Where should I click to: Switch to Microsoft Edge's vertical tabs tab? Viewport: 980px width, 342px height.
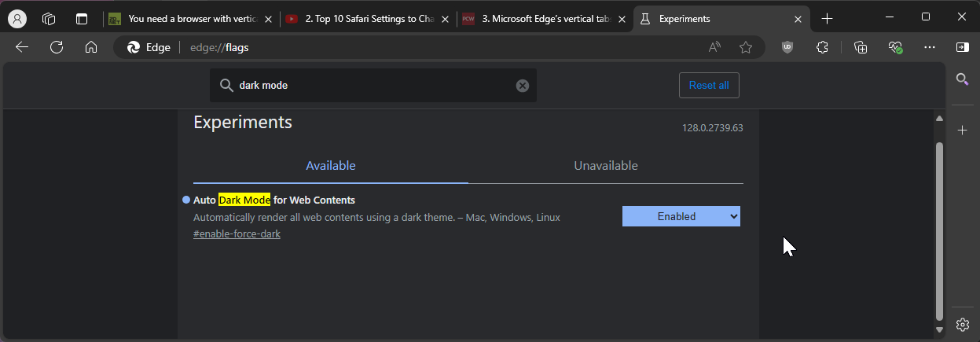click(545, 19)
